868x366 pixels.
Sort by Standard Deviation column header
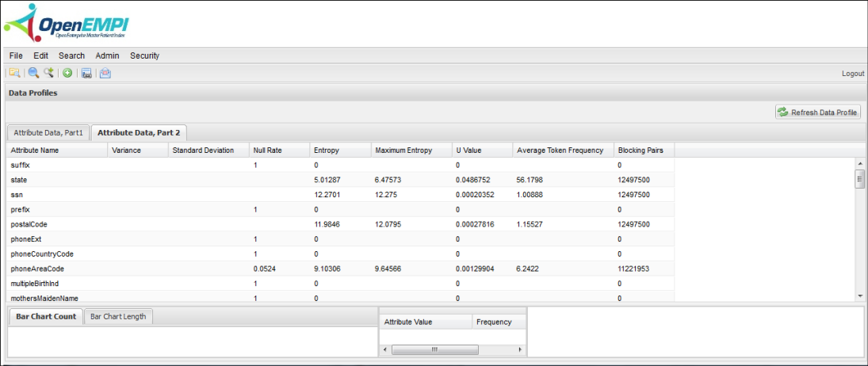pos(208,151)
